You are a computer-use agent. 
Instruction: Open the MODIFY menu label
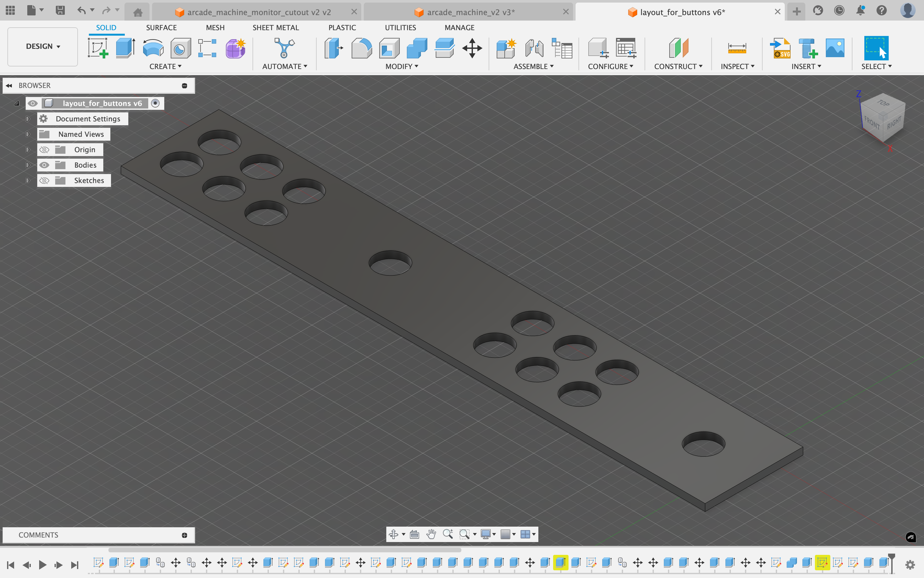(402, 67)
